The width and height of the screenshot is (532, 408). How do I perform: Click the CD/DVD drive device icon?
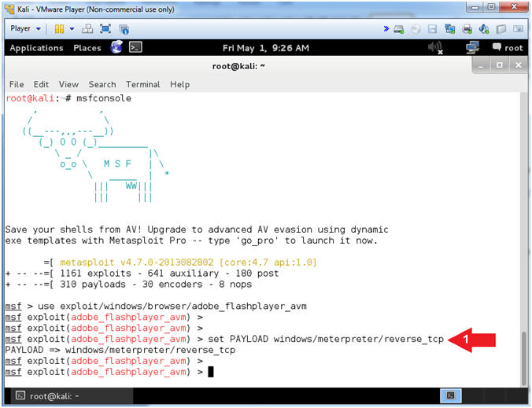(x=416, y=29)
